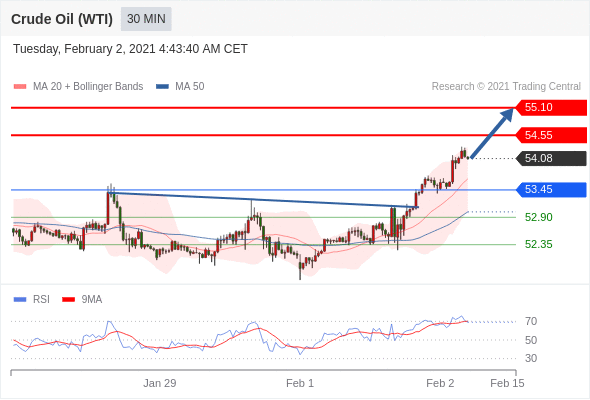
Task: Select the Jan 29 timeline label
Action: 160,383
